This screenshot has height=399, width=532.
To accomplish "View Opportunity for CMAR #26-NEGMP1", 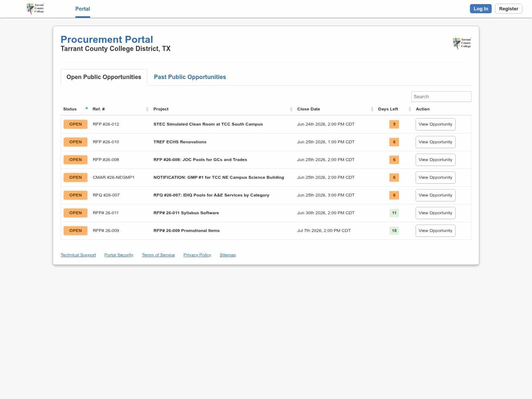I will (x=435, y=178).
